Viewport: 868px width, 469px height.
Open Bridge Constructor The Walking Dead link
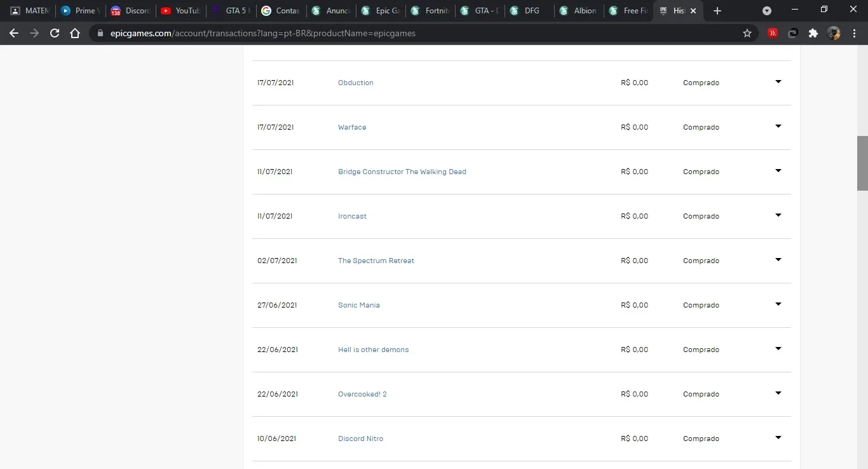pos(402,172)
